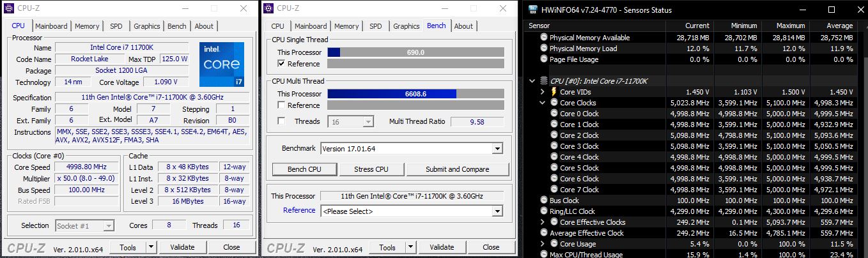Open the Reference Please Select dropdown
868x258 pixels.
click(x=497, y=211)
